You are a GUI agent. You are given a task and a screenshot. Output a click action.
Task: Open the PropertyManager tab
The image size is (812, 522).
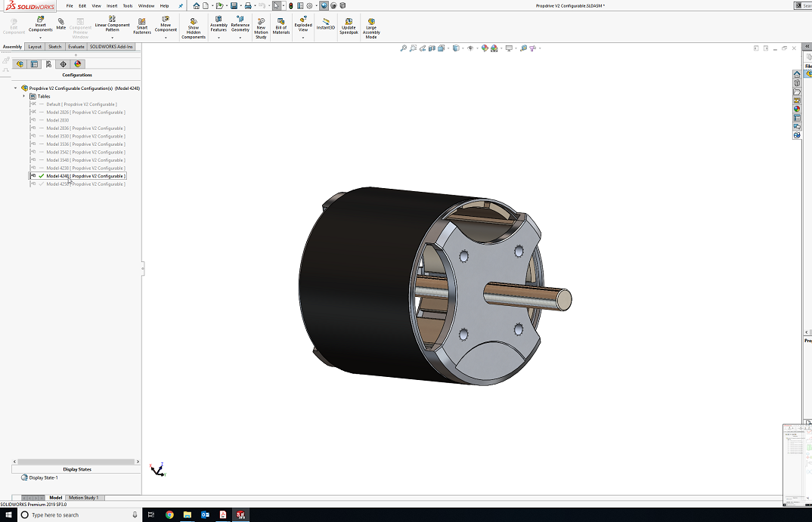pyautogui.click(x=34, y=64)
